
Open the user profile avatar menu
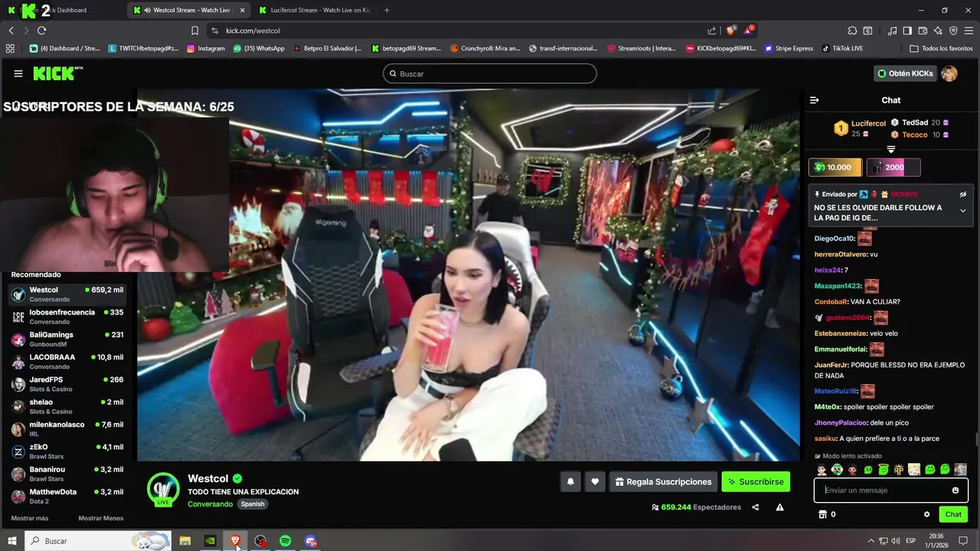[x=949, y=73]
